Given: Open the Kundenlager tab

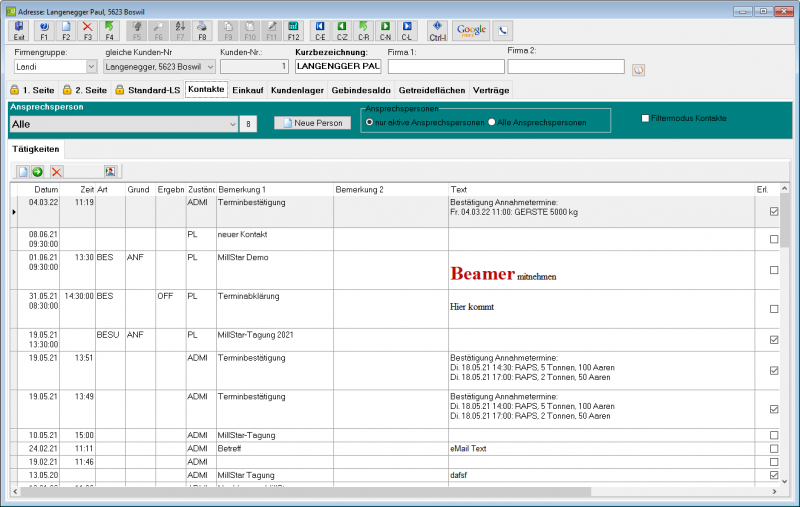Looking at the screenshot, I should click(x=297, y=90).
